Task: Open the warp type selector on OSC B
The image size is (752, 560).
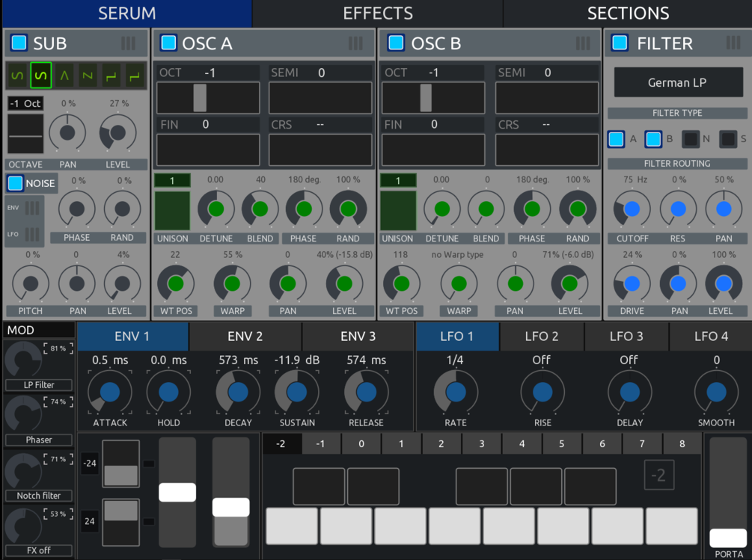Action: click(x=459, y=253)
